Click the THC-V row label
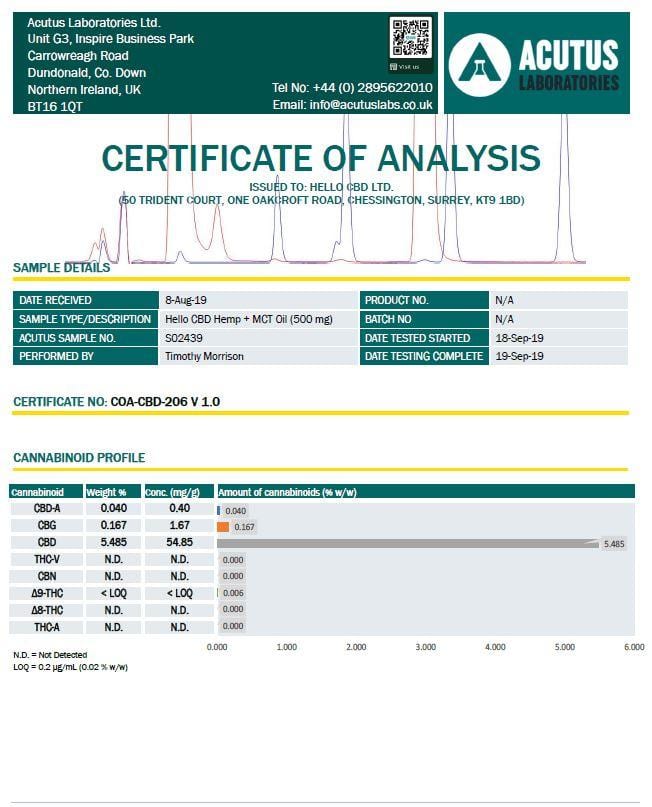652x807 pixels. point(47,559)
